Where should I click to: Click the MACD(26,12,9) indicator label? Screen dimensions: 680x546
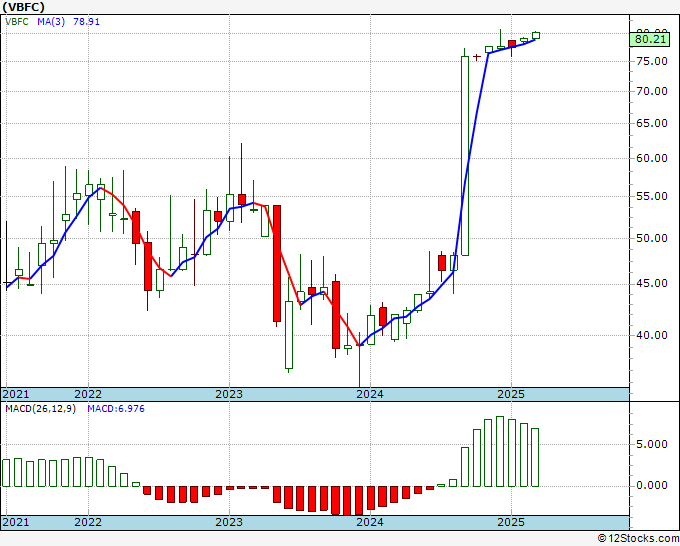pos(40,409)
